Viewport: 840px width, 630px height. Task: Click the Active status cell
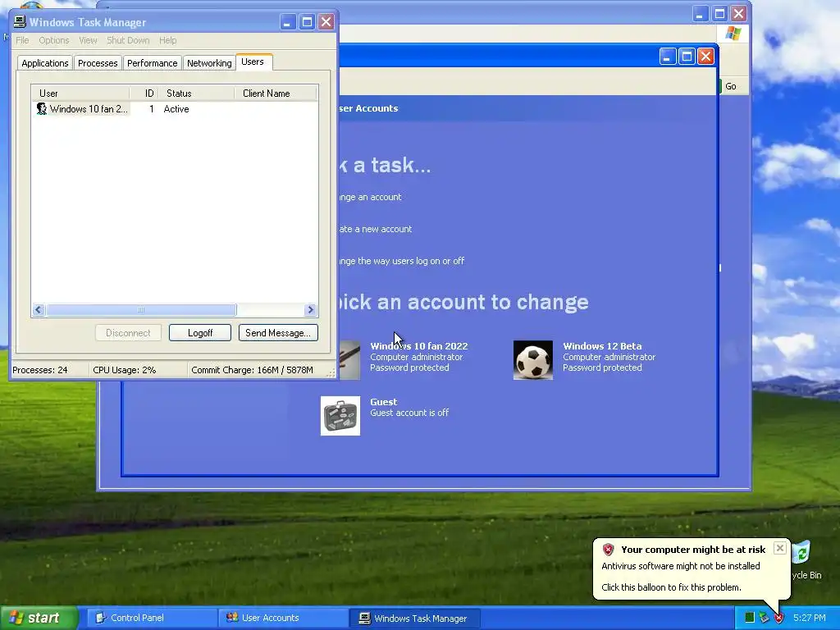coord(176,109)
